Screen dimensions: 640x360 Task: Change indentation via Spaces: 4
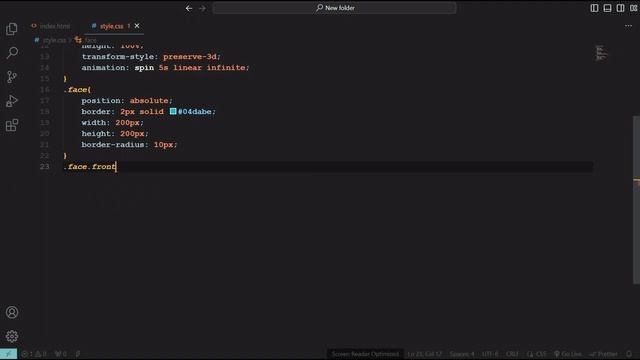pyautogui.click(x=462, y=354)
